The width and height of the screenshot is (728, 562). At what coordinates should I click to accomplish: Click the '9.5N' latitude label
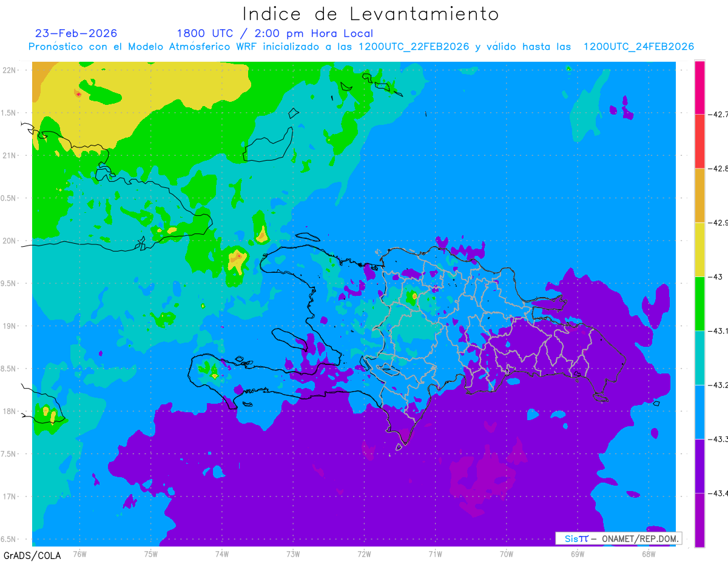[x=9, y=283]
